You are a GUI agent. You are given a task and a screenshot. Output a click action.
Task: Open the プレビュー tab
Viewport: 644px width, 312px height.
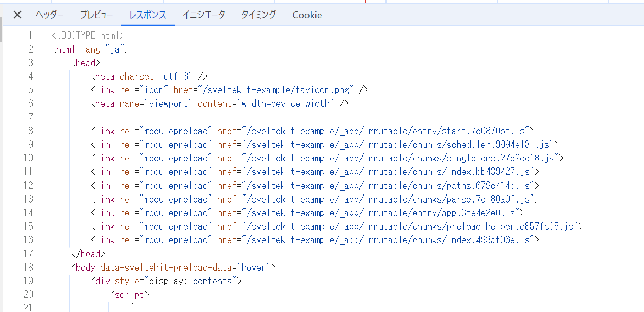point(96,15)
